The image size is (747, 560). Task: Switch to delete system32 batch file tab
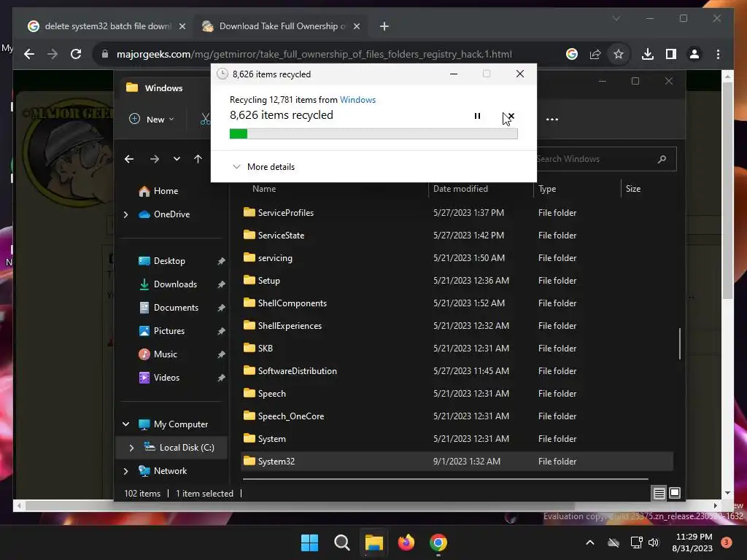[107, 26]
